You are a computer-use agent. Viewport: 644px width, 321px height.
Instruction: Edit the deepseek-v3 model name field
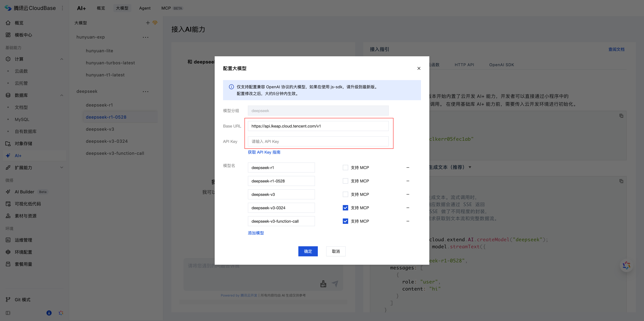tap(281, 194)
